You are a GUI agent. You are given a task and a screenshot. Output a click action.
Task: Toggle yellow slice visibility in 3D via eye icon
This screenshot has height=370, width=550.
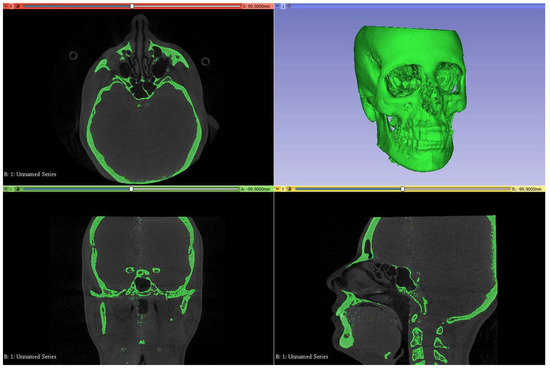pos(289,189)
